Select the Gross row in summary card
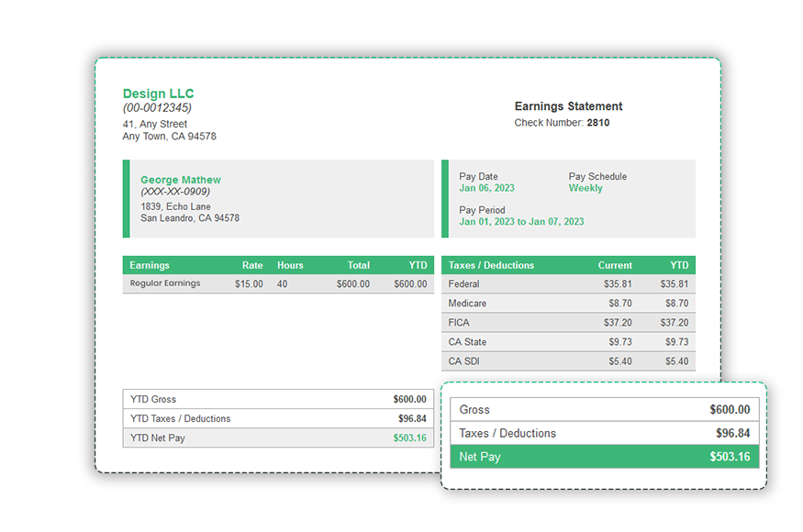Viewport: 803px width, 532px height. [604, 409]
